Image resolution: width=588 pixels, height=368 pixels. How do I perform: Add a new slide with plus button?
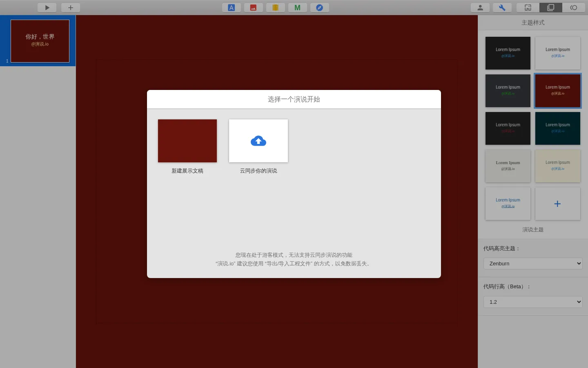point(71,7)
